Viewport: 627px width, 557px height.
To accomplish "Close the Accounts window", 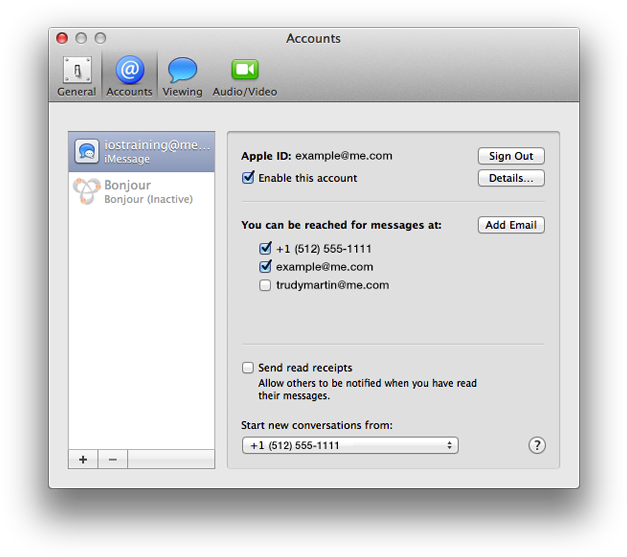I will tap(62, 38).
